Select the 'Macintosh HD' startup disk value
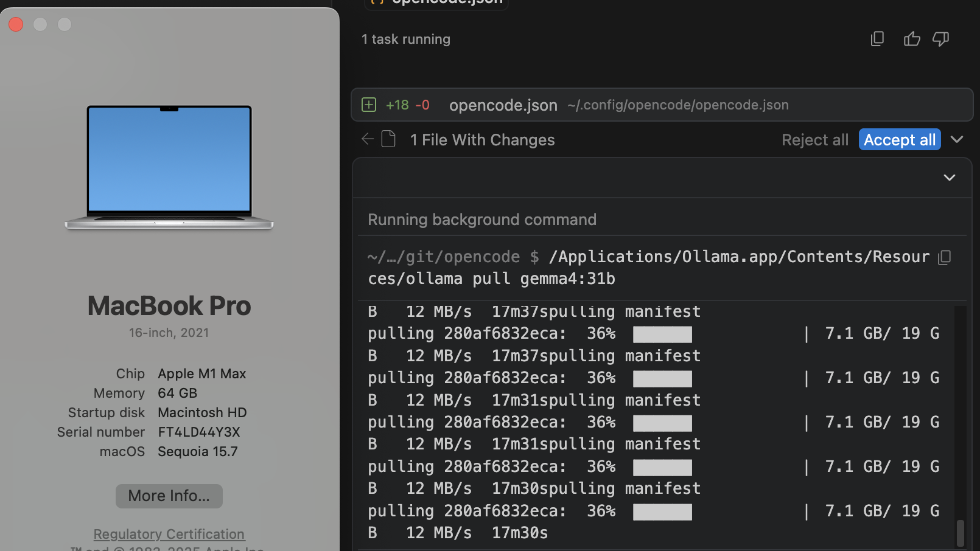 click(x=202, y=412)
